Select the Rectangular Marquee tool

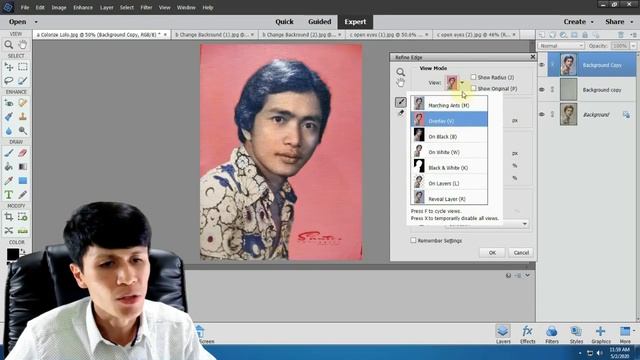click(x=23, y=67)
